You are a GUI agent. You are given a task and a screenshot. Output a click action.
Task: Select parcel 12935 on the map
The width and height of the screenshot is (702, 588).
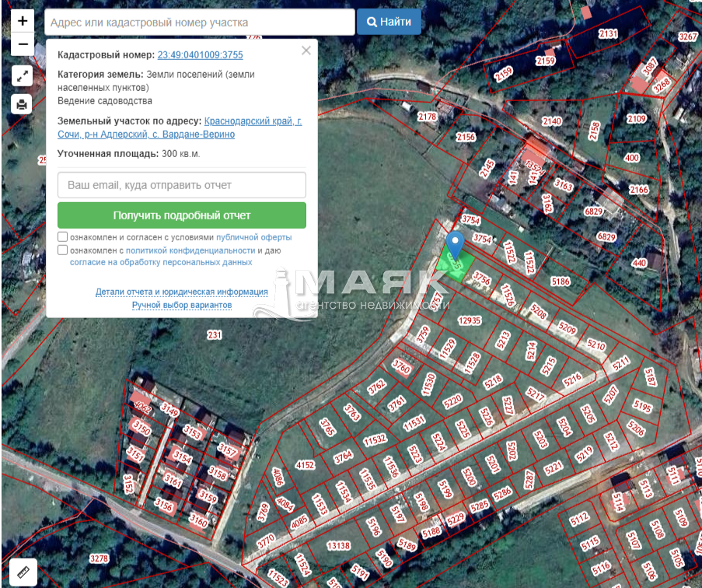(470, 320)
